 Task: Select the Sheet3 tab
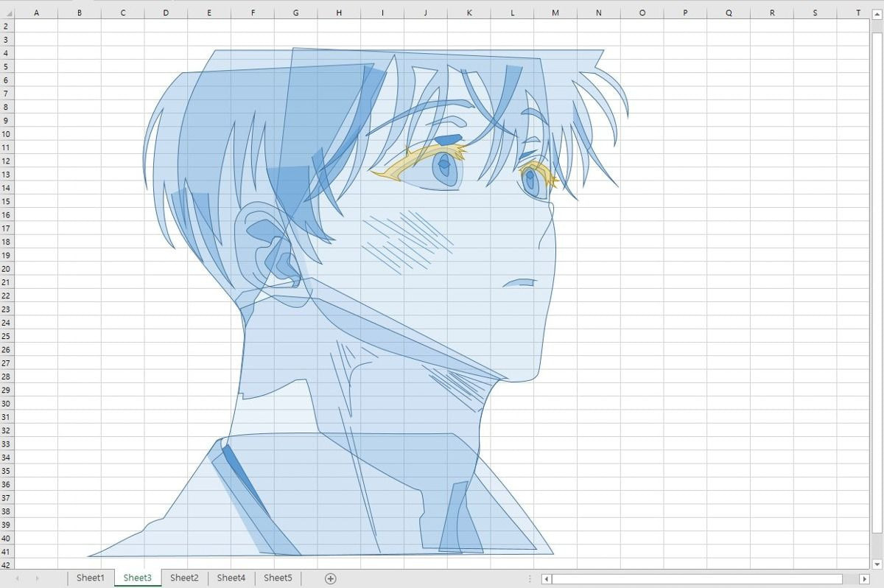[x=138, y=578]
